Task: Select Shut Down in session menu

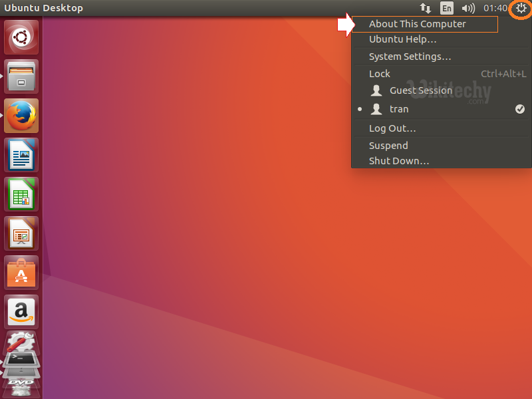Action: (399, 161)
